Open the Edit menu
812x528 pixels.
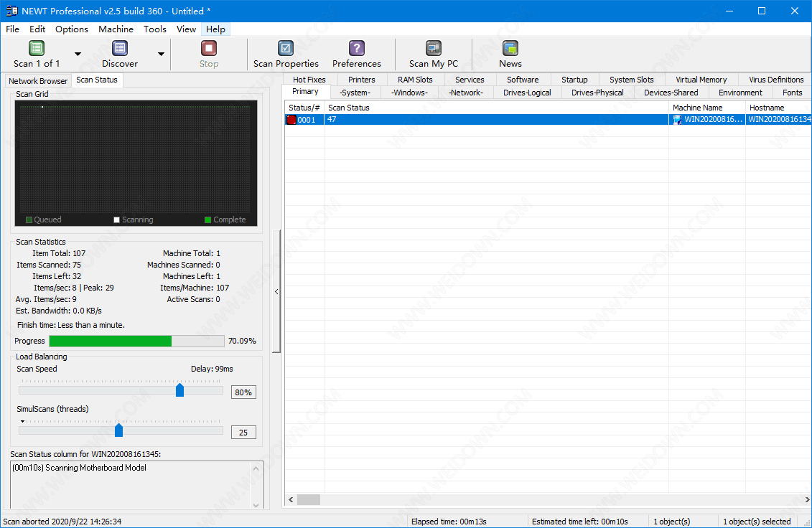click(x=37, y=29)
